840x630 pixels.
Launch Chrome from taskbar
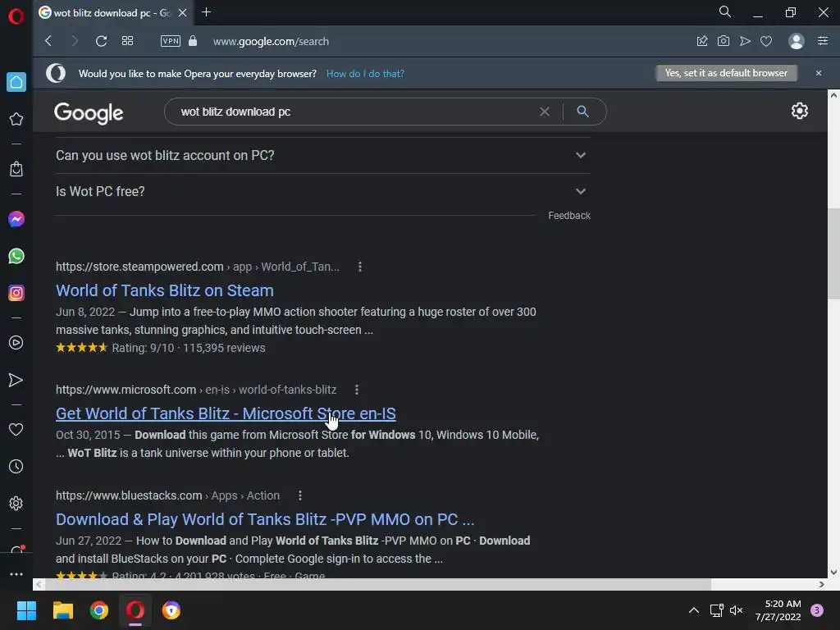click(99, 610)
